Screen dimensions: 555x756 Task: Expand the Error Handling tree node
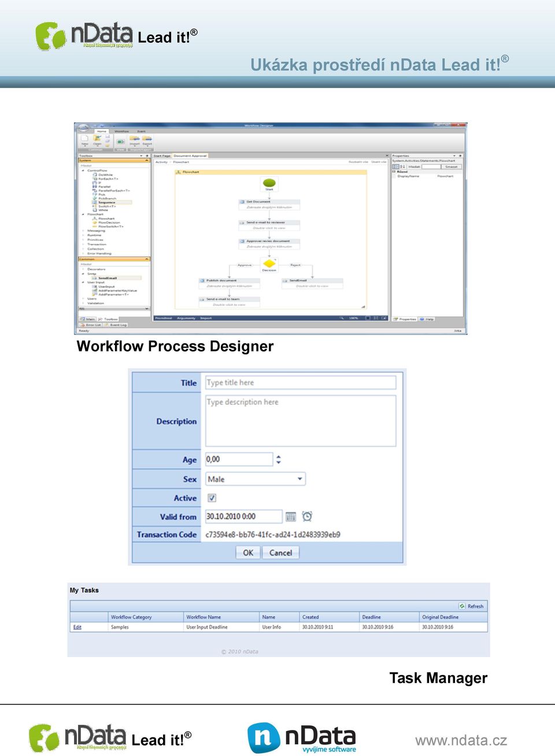(x=83, y=253)
